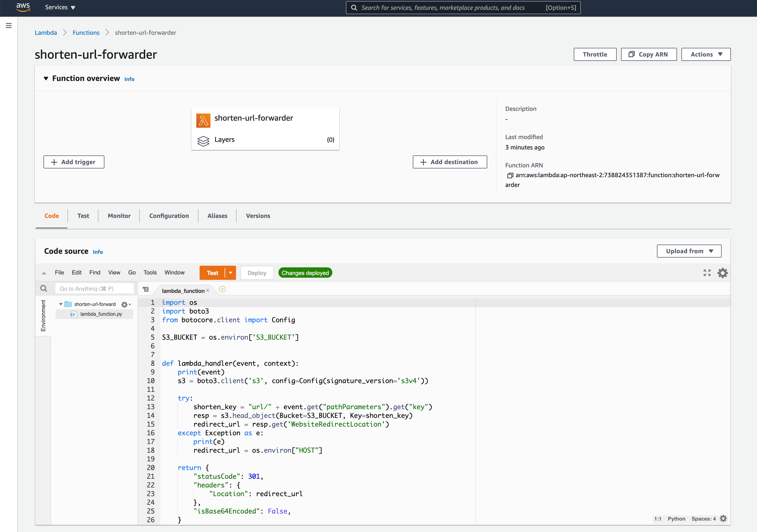Screen dimensions: 757x532
Task: Collapse the shorten-url-forward folder tree
Action: (61, 304)
